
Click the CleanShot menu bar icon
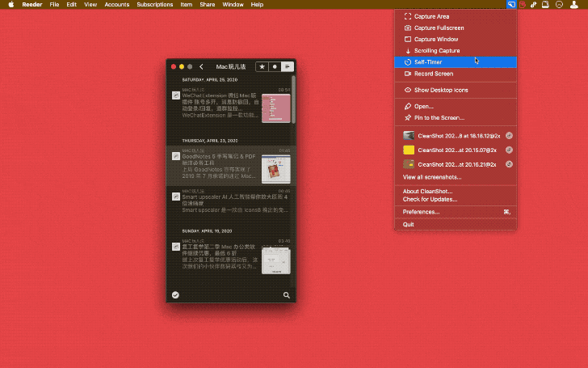click(x=511, y=5)
